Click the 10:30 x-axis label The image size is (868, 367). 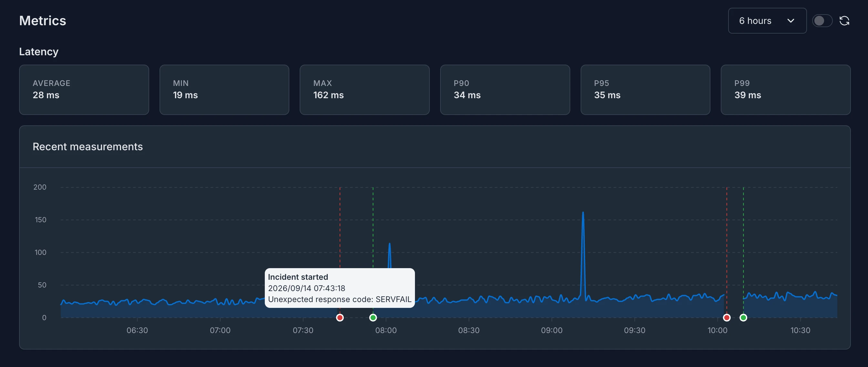tap(800, 330)
